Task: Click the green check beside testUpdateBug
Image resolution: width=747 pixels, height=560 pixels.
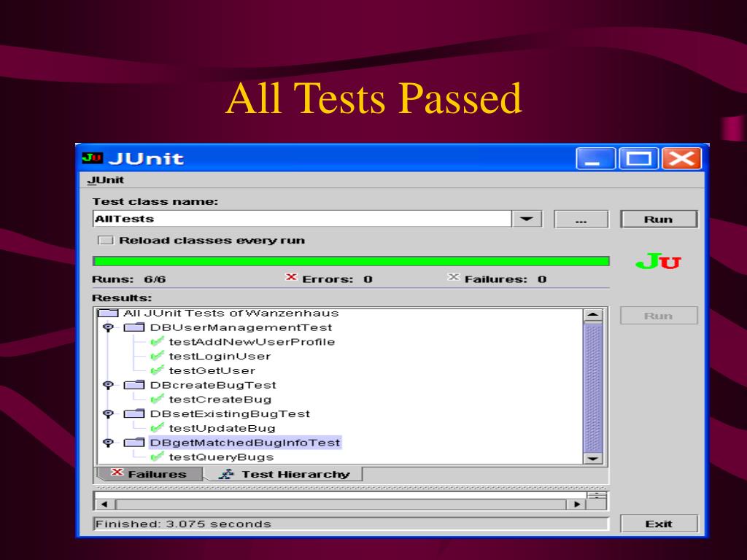Action: tap(157, 427)
